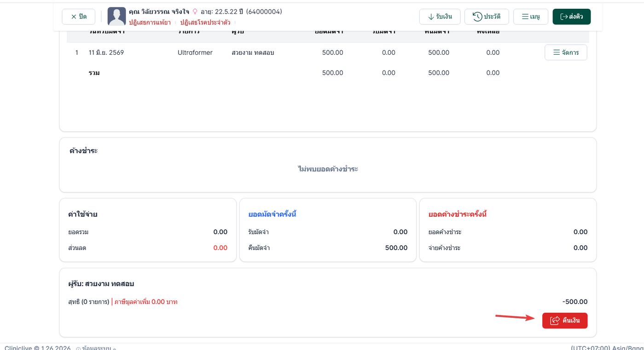This screenshot has height=350, width=644.
Task: Click the รวม total row label
Action: point(94,73)
